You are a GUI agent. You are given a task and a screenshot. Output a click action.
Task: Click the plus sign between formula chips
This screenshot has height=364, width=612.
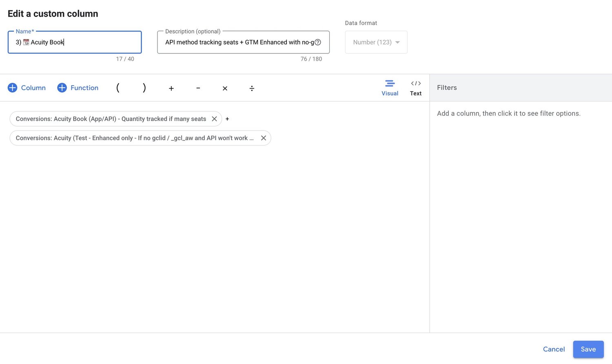pos(227,119)
